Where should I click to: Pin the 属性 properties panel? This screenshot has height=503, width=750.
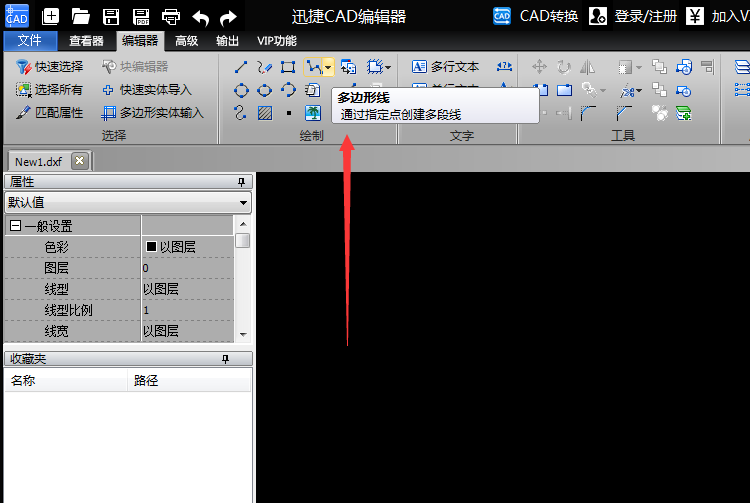(242, 182)
